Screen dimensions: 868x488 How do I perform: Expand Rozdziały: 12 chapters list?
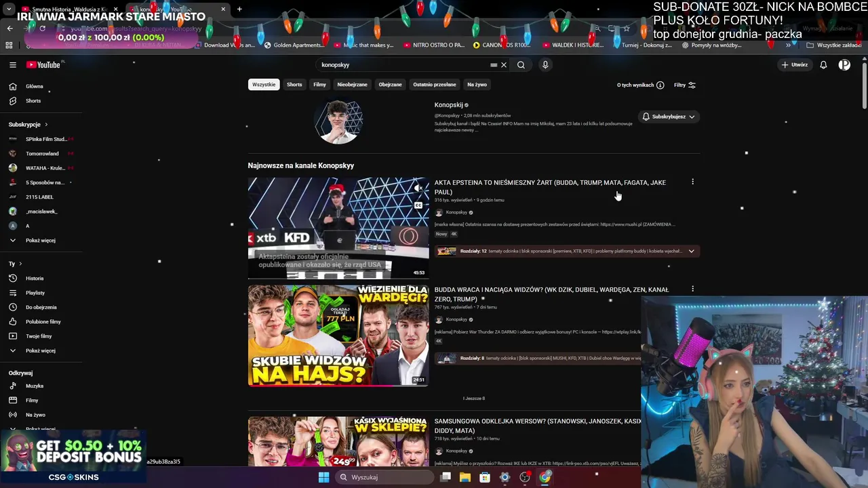pyautogui.click(x=691, y=251)
